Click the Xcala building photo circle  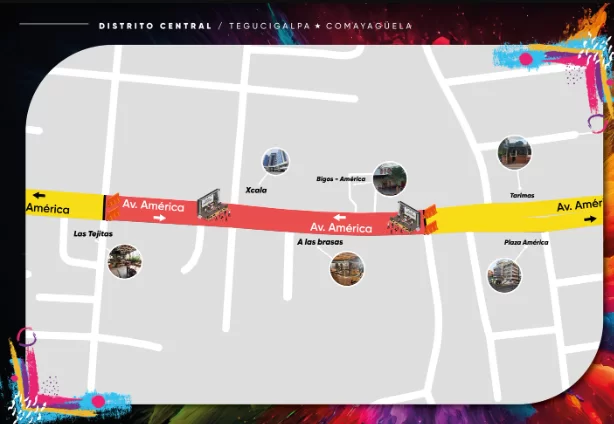[x=275, y=161]
